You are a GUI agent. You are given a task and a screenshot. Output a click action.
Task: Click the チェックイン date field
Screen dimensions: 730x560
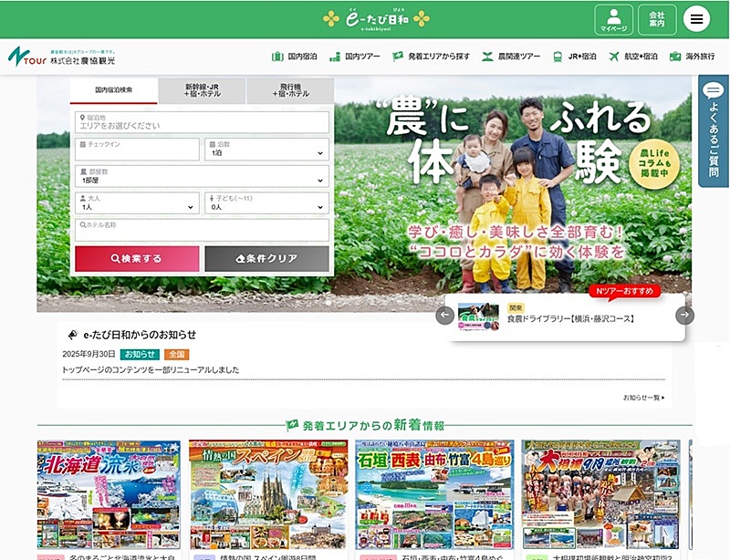coord(136,150)
